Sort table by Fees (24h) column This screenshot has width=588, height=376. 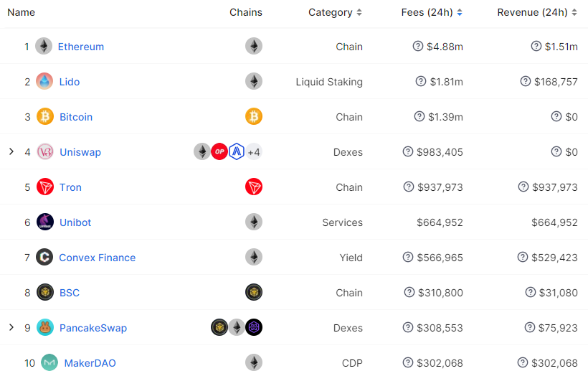tap(432, 12)
